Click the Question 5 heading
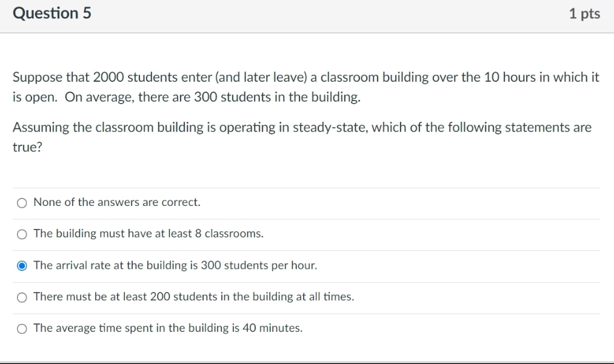 click(x=52, y=13)
